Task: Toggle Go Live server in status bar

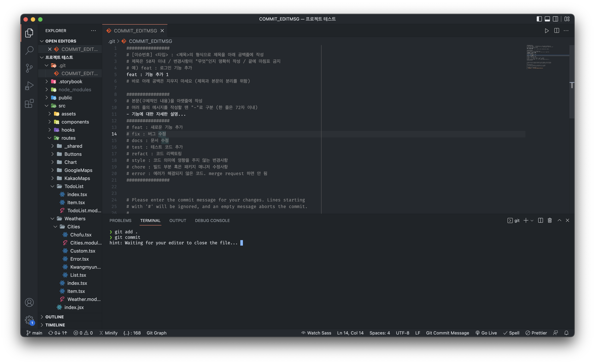Action: pos(486,333)
